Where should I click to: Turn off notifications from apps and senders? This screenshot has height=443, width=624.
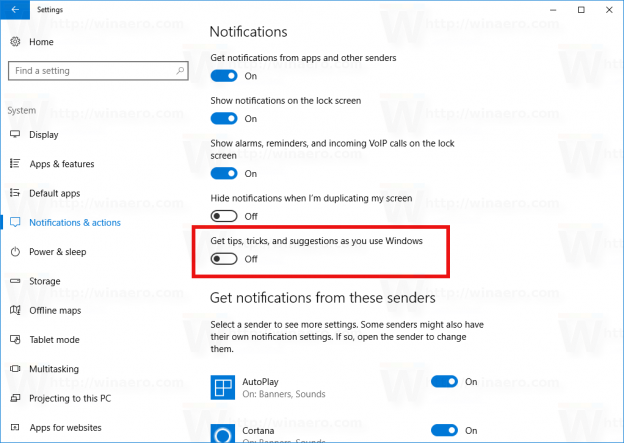coord(224,76)
